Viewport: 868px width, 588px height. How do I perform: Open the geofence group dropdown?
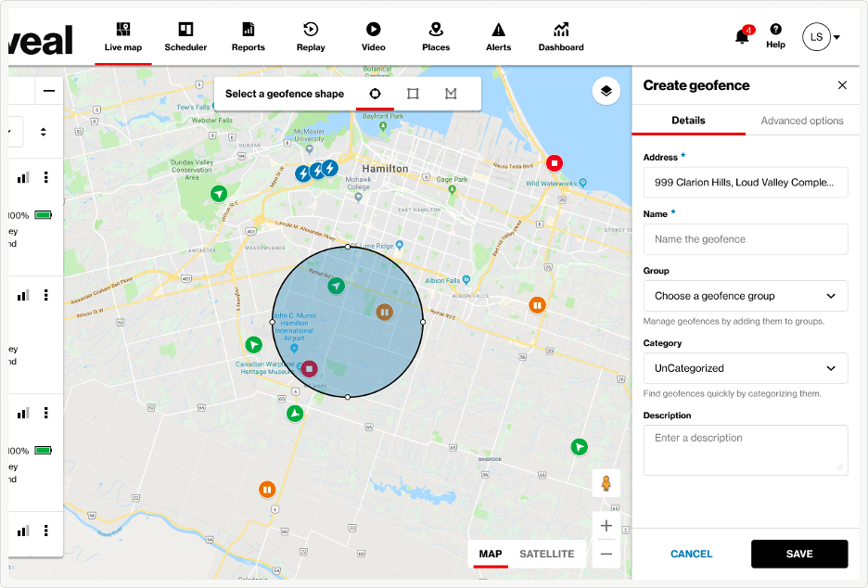point(746,295)
